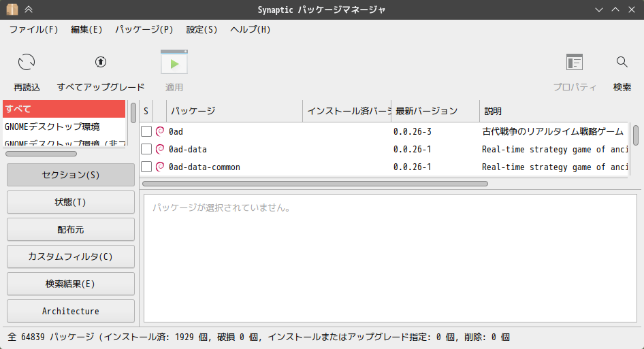644x349 pixels.
Task: Sort by the 最新バージョン column header
Action: pos(436,111)
